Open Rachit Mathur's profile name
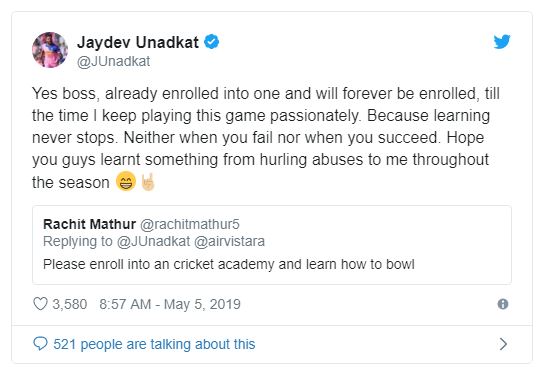 click(x=89, y=224)
